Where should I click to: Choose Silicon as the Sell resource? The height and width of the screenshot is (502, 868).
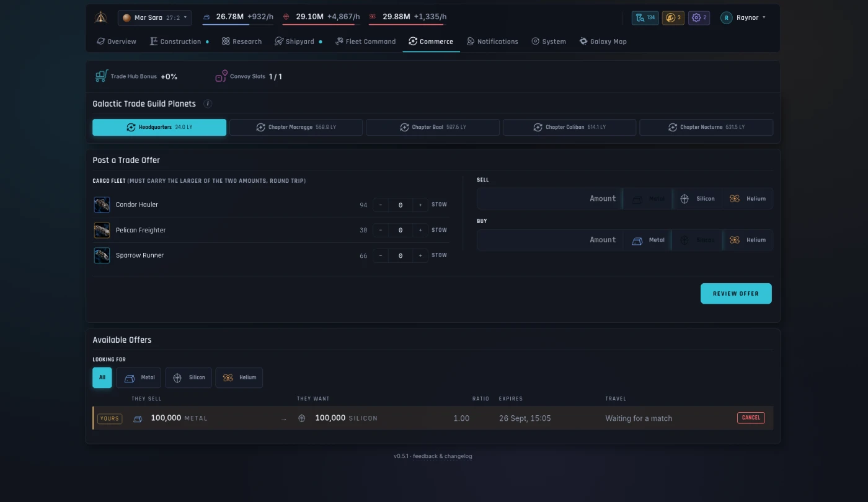697,198
